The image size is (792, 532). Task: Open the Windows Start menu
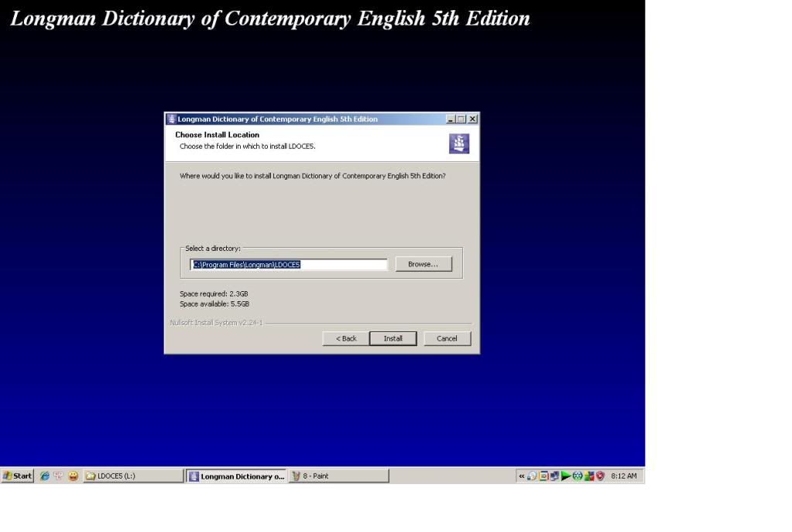pyautogui.click(x=18, y=476)
